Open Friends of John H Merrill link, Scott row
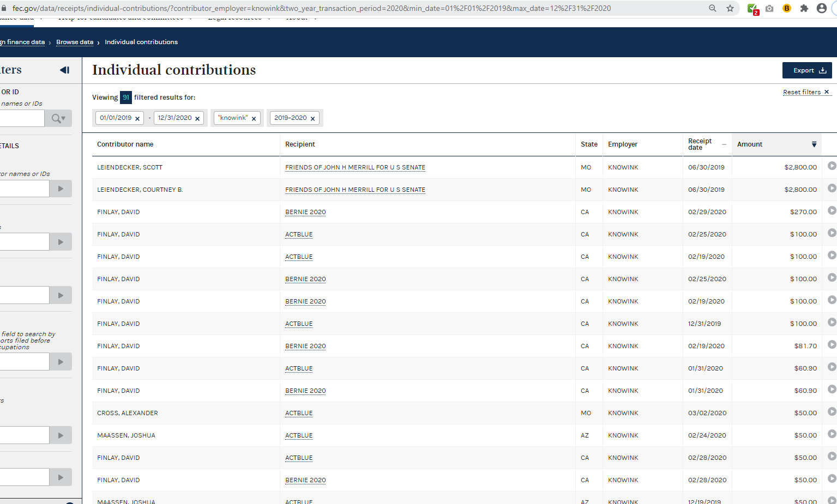Image resolution: width=837 pixels, height=504 pixels. 355,167
